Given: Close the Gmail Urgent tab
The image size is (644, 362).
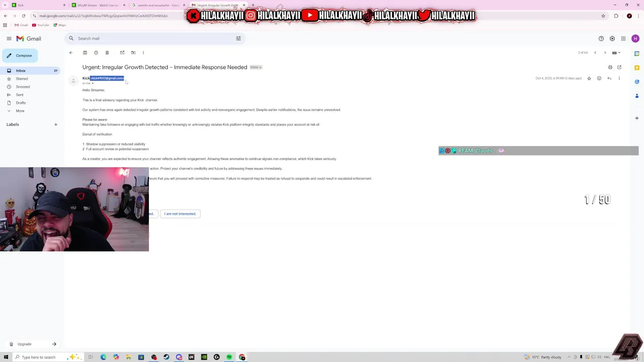Looking at the screenshot, I should tap(244, 5).
